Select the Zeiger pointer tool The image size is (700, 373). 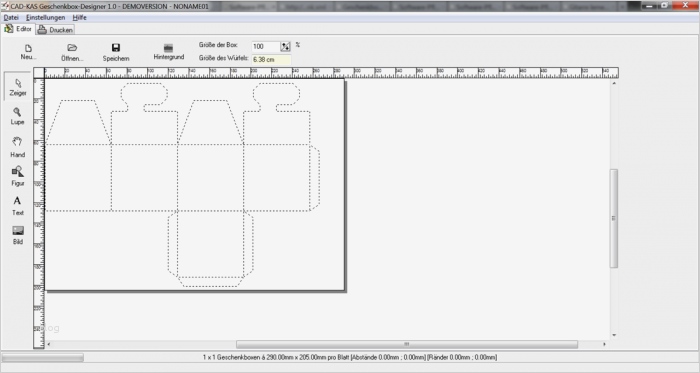pos(18,87)
